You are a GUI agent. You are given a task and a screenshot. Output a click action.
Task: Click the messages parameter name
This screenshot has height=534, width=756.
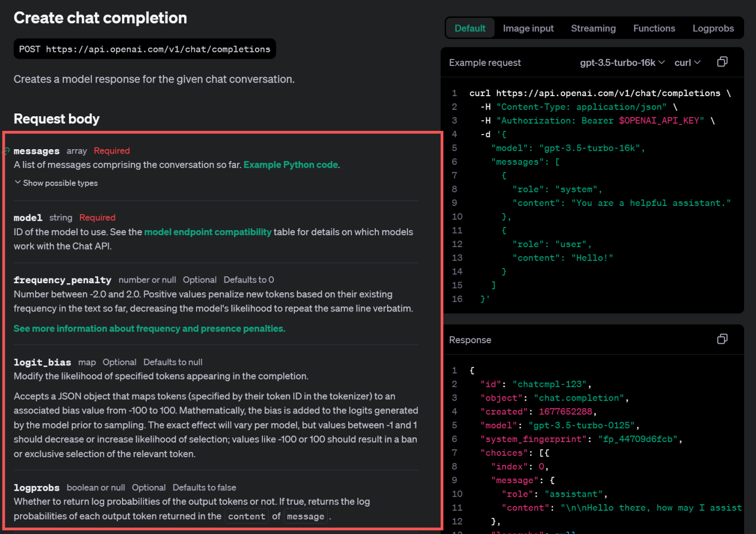[x=36, y=151]
